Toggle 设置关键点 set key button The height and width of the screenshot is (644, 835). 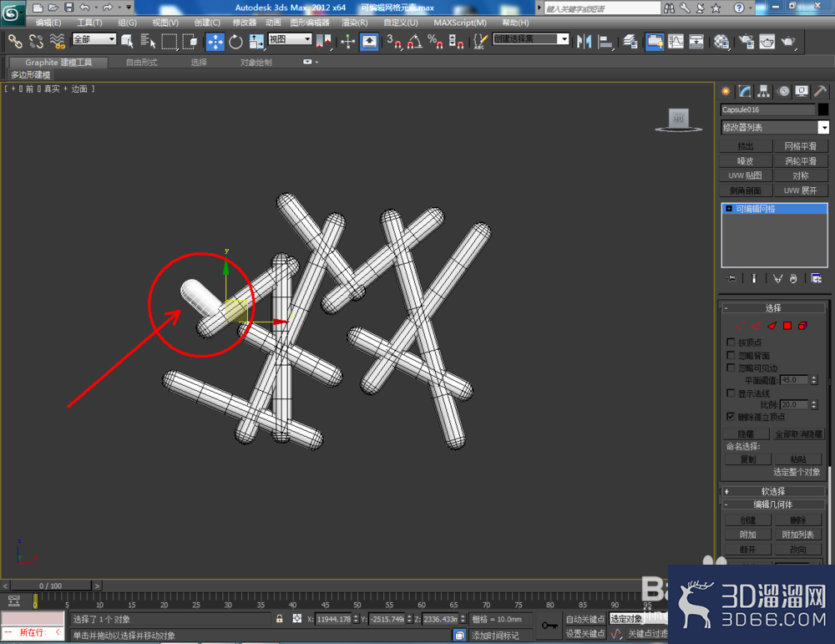pyautogui.click(x=585, y=633)
